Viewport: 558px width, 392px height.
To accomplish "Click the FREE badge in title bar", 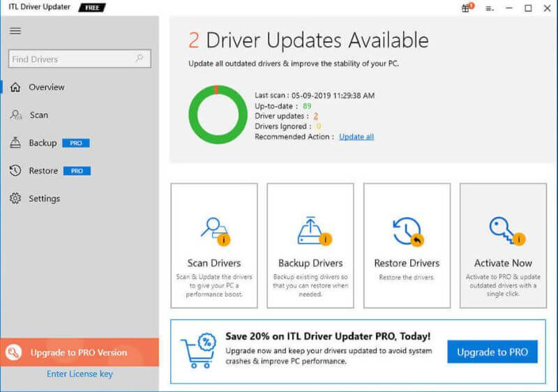I will [x=92, y=8].
